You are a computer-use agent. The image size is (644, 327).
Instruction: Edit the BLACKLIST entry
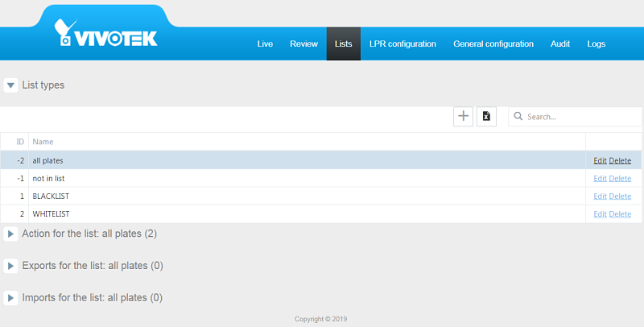[x=600, y=197]
